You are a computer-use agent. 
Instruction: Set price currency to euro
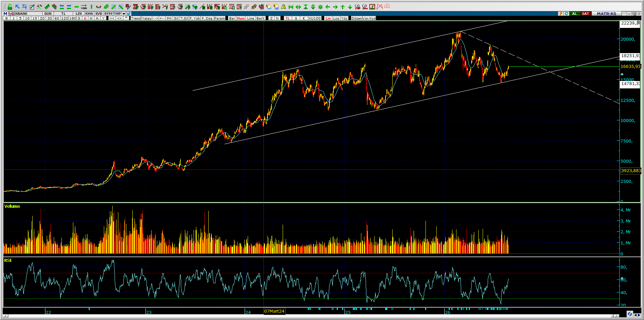(x=304, y=18)
